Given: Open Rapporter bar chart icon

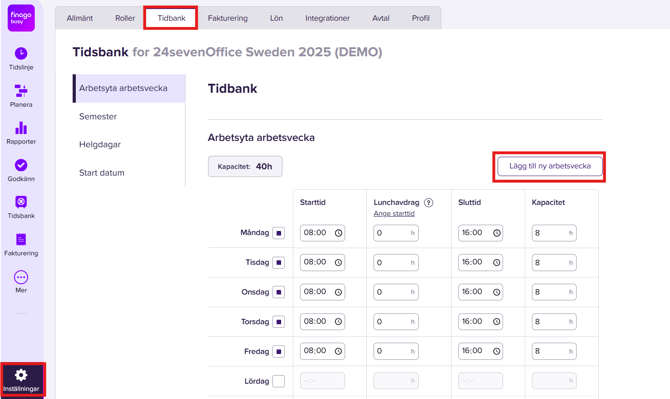Looking at the screenshot, I should click(x=21, y=128).
